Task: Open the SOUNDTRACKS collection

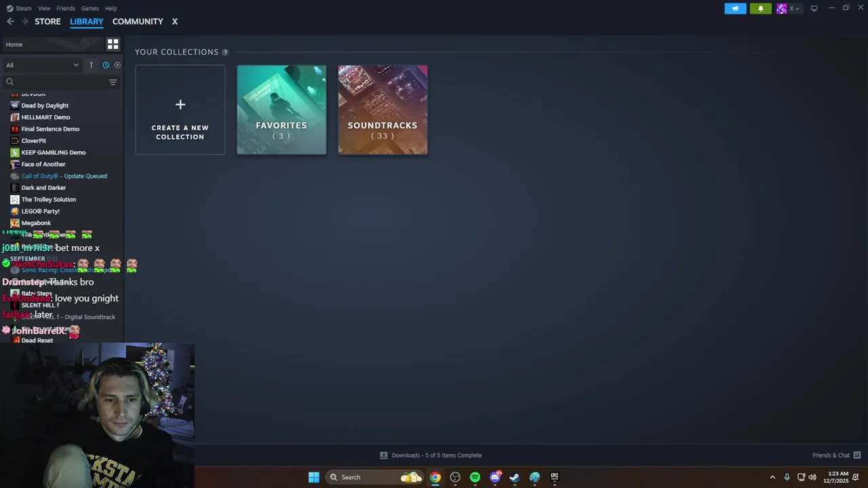Action: (382, 110)
